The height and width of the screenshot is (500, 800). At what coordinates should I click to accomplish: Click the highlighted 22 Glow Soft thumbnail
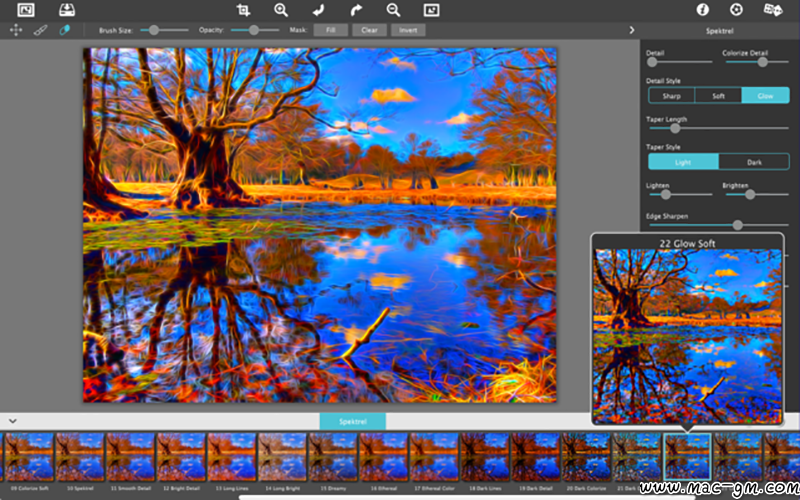[687, 457]
